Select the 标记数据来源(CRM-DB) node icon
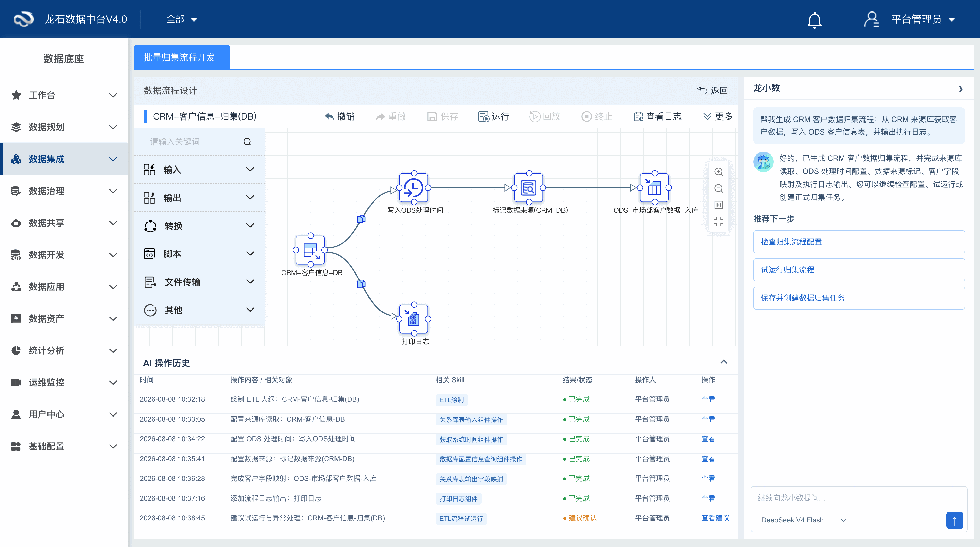The width and height of the screenshot is (980, 547). (528, 187)
